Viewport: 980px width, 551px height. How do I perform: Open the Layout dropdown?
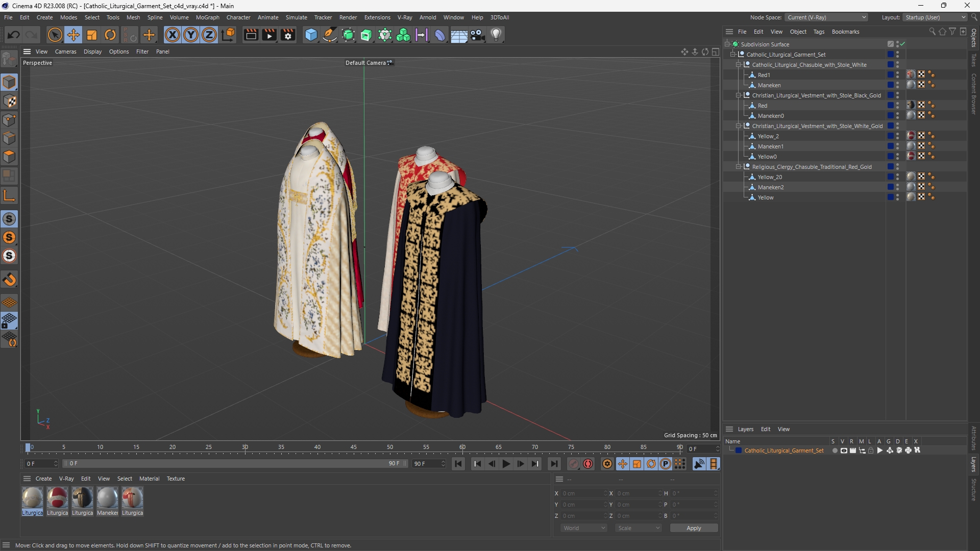[935, 17]
